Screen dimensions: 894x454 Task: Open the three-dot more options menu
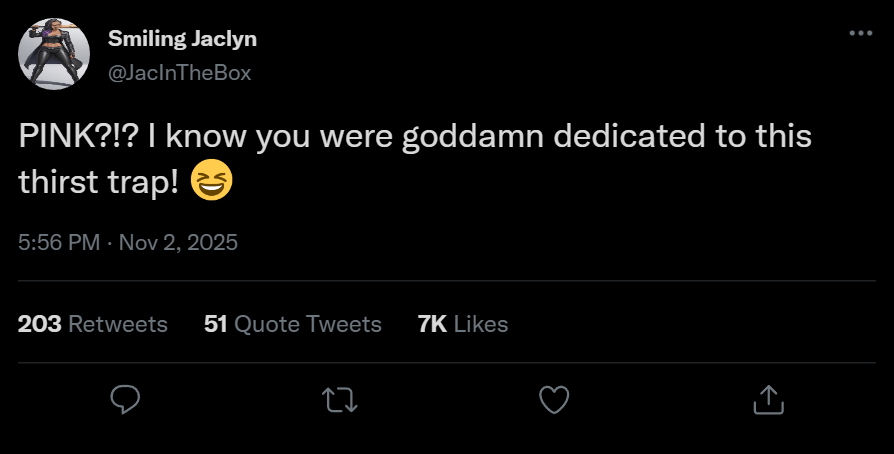(860, 33)
